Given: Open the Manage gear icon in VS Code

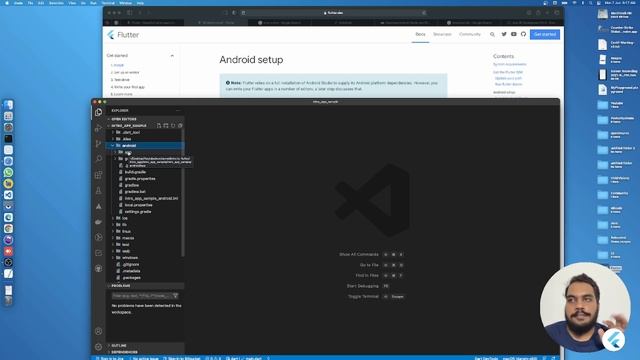Looking at the screenshot, I should point(98,347).
